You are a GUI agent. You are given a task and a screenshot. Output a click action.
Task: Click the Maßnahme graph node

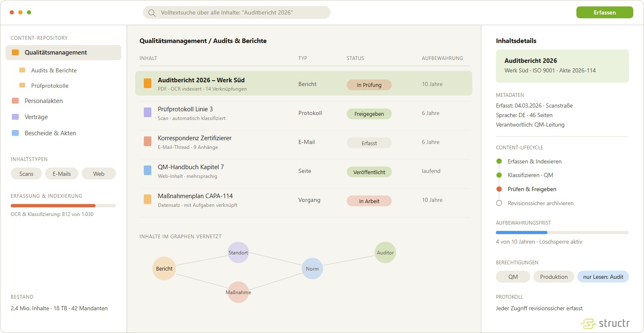point(238,292)
